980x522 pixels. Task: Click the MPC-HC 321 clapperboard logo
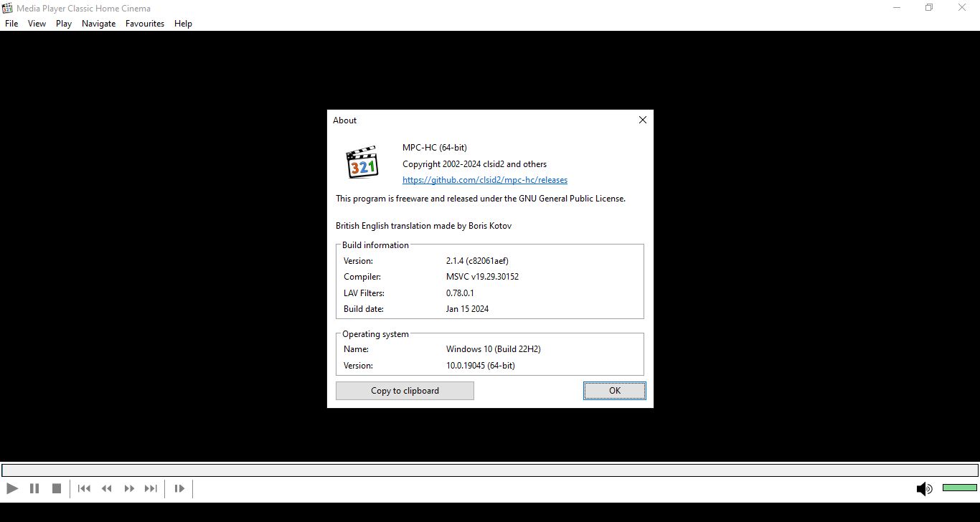(362, 163)
